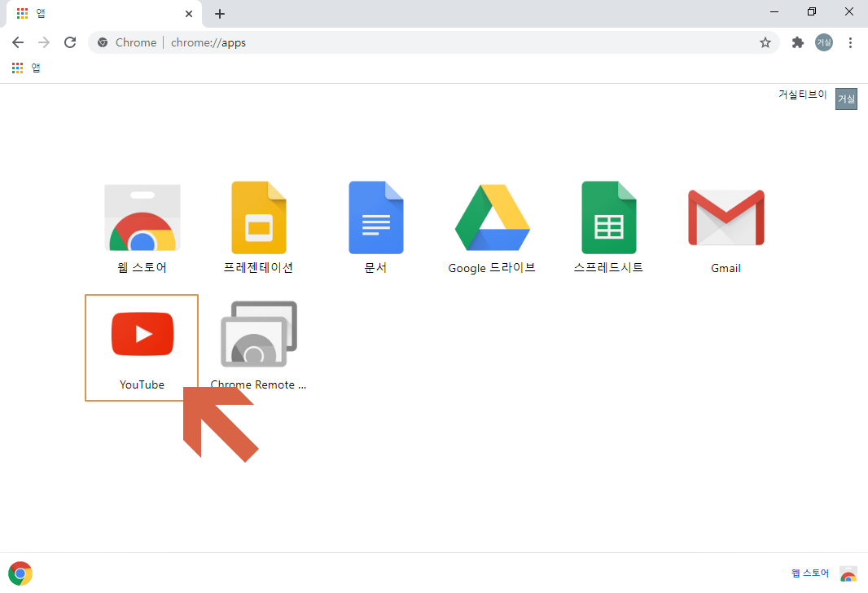Close the 앱 tab
The image size is (868, 593).
(189, 14)
